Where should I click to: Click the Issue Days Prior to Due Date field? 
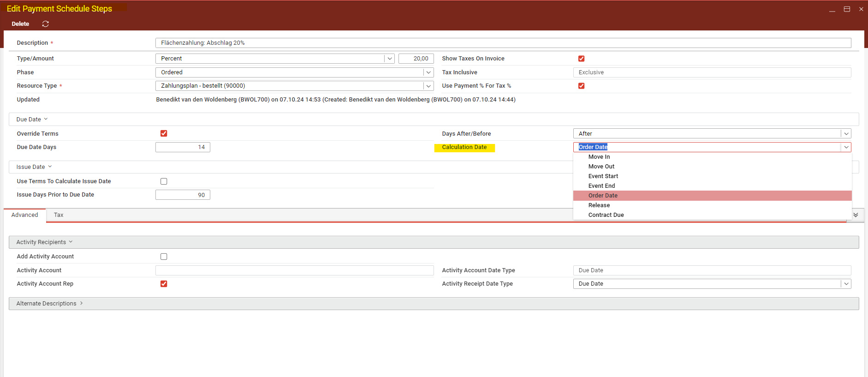point(183,195)
